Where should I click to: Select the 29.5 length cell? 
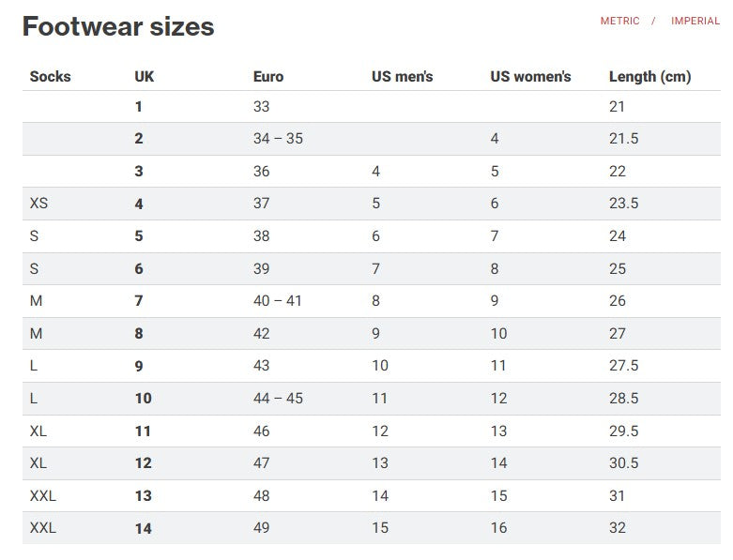click(x=623, y=431)
